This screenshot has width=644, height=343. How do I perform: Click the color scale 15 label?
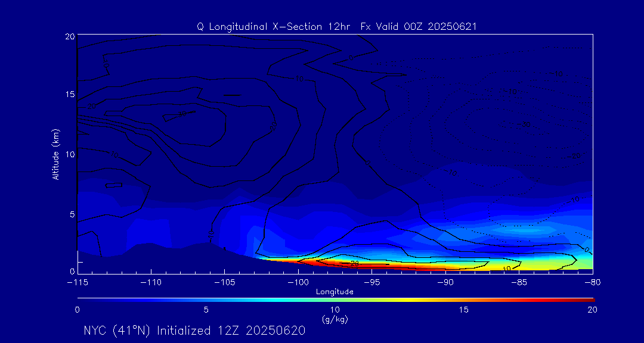[x=464, y=310]
